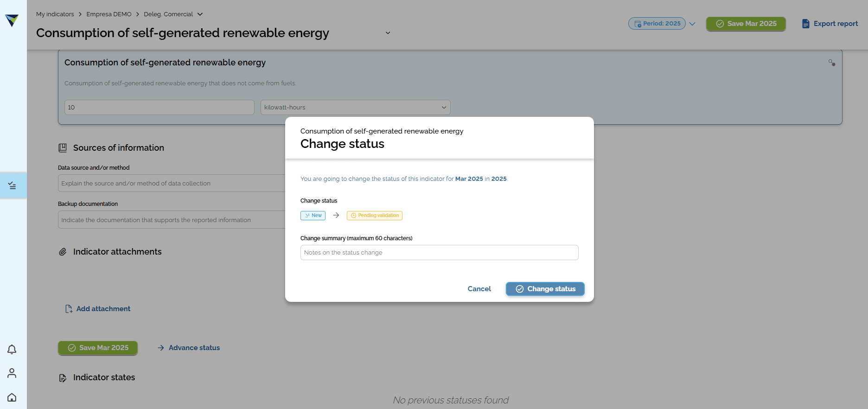Focus the Backup documentation field
The width and height of the screenshot is (868, 409).
172,220
